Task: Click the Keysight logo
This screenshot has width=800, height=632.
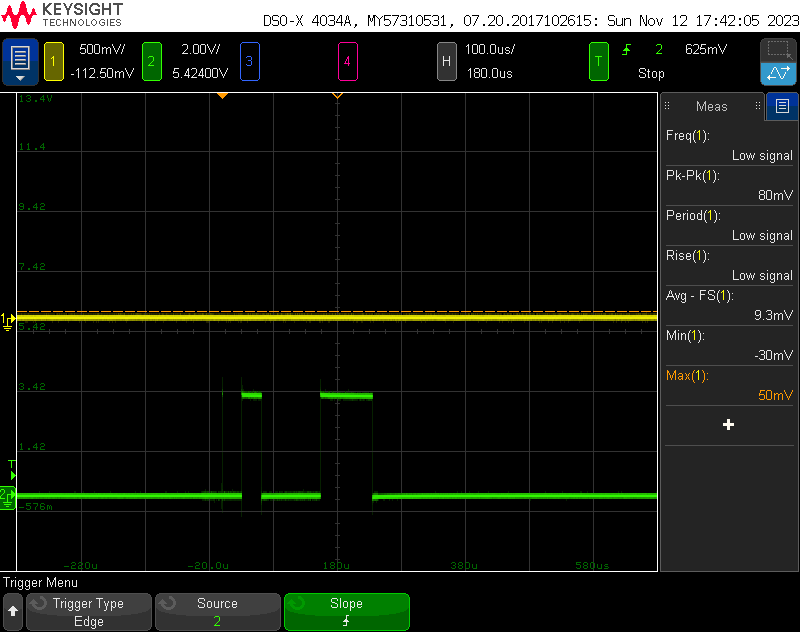Action: click(62, 15)
